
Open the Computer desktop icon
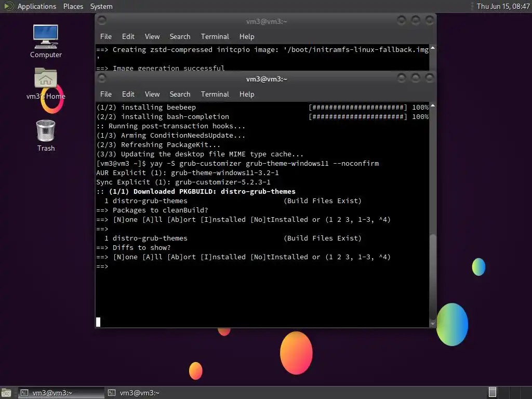click(46, 41)
